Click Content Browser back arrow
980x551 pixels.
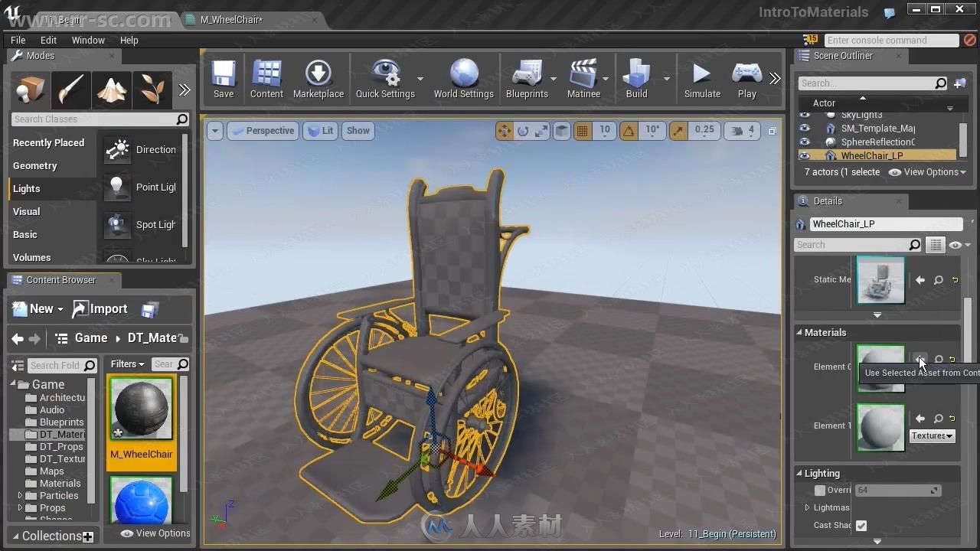point(18,338)
